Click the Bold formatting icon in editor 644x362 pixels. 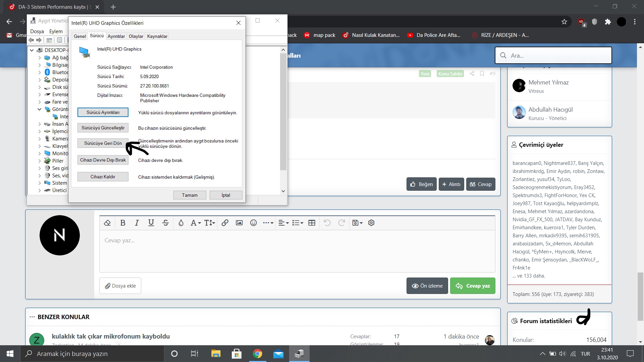(x=123, y=223)
